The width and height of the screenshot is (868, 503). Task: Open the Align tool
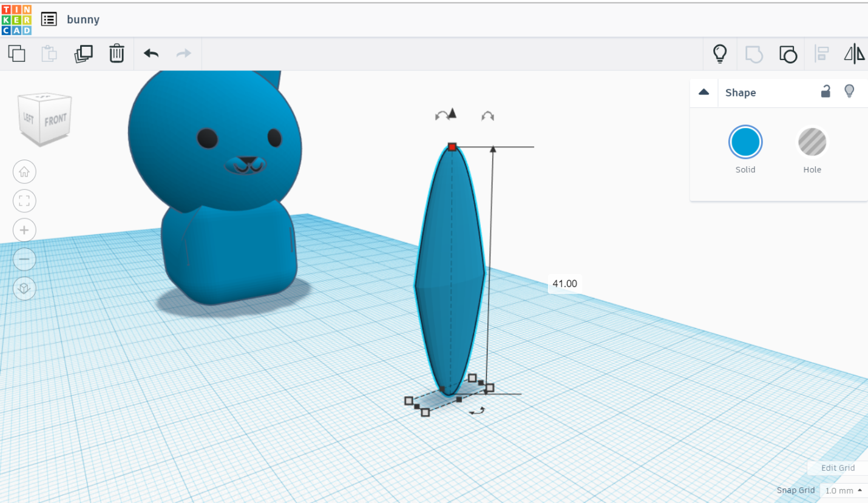[x=822, y=54]
